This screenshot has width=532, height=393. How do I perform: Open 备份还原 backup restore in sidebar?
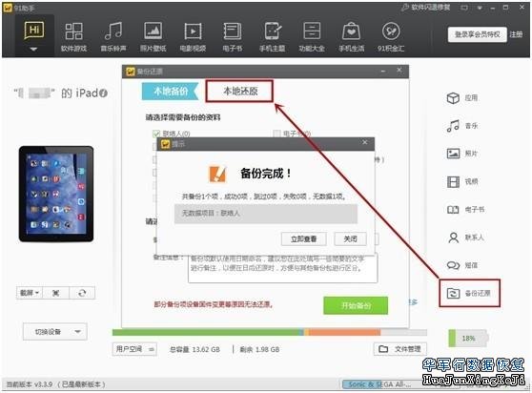(469, 293)
